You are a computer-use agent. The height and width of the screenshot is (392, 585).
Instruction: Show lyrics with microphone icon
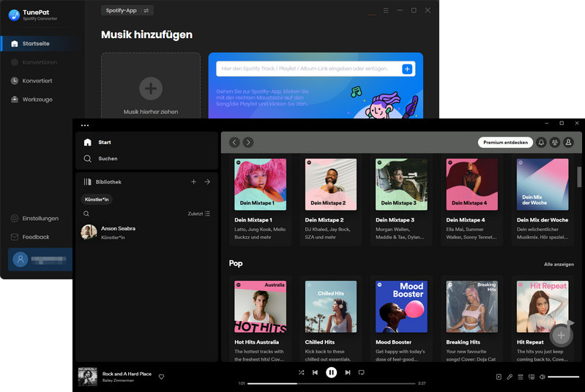click(x=510, y=377)
